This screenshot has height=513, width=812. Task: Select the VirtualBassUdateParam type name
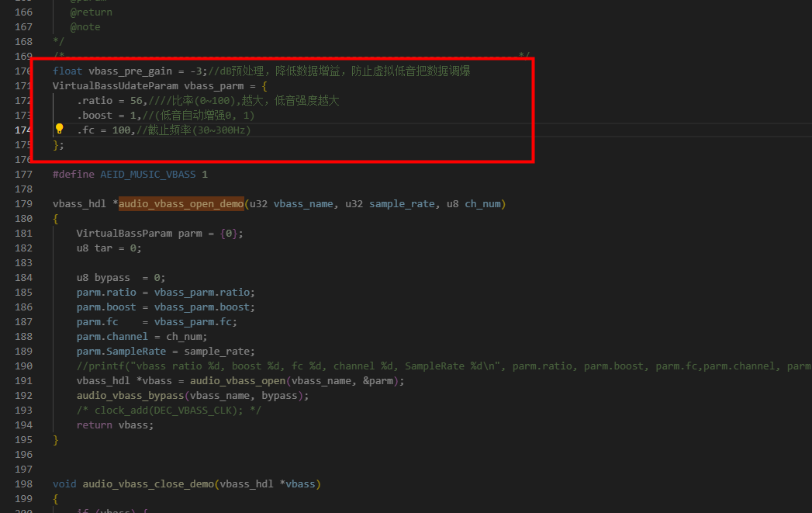pyautogui.click(x=116, y=86)
